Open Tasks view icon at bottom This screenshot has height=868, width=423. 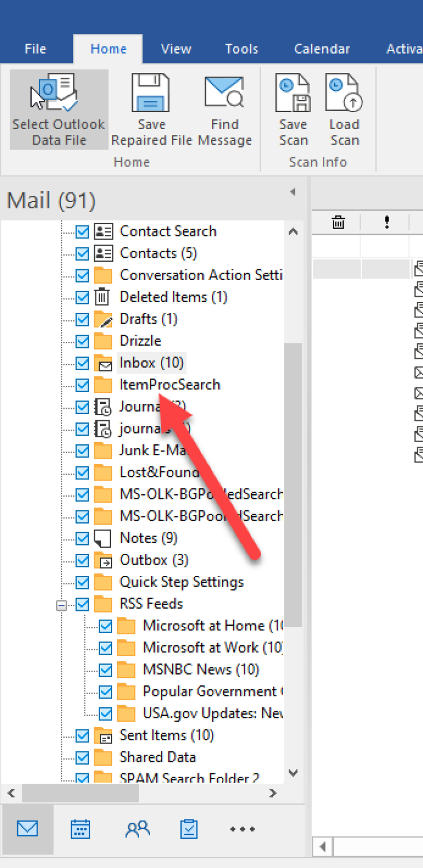pos(189,829)
